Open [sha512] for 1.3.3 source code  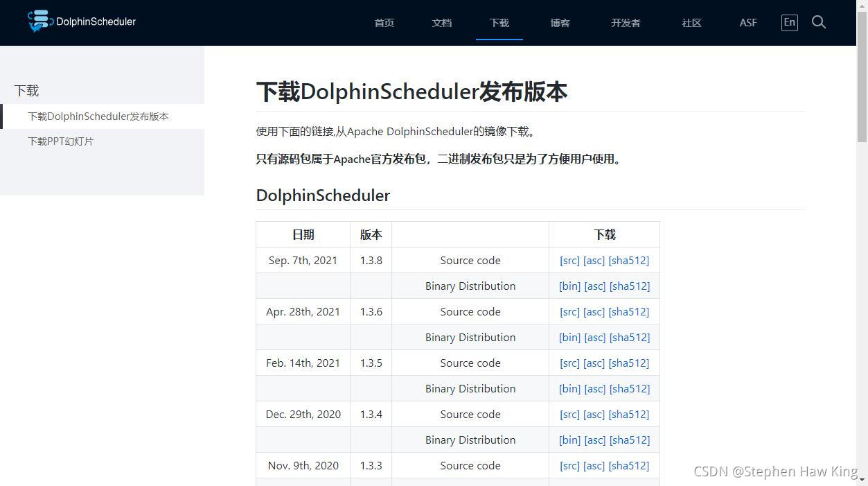(x=629, y=466)
